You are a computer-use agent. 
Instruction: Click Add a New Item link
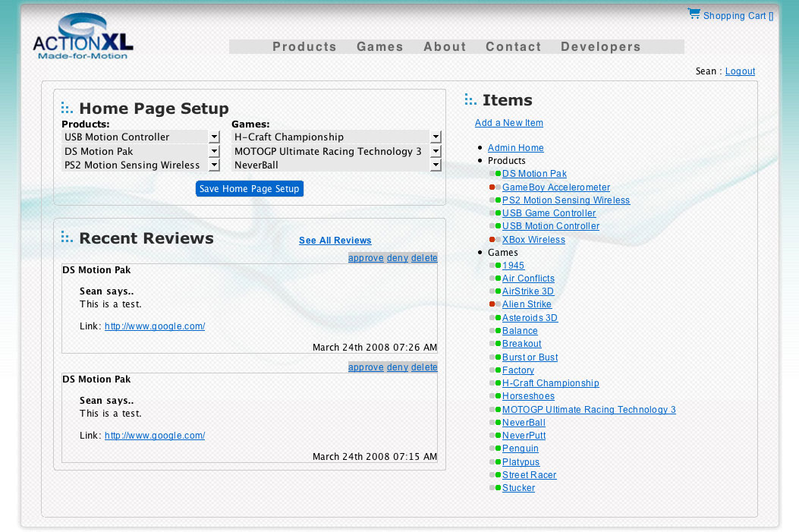click(x=509, y=123)
